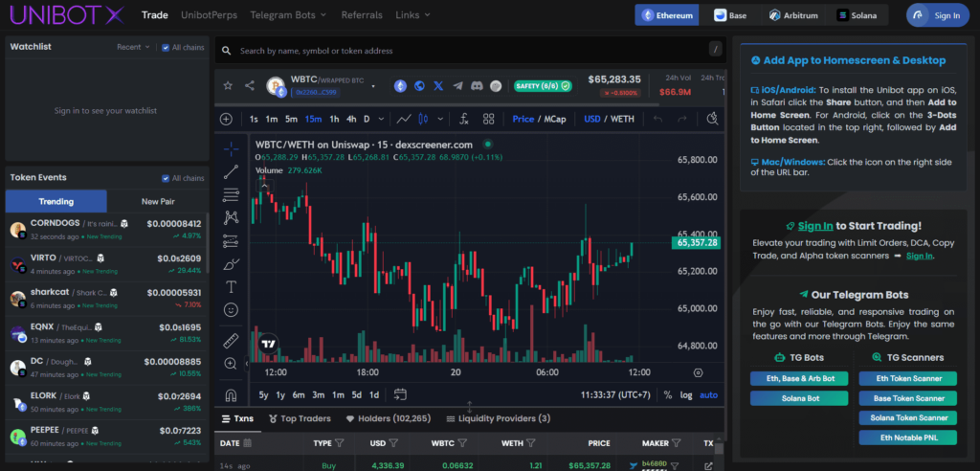Expand the Links dropdown menu
Screen dimensions: 980x471
pos(412,15)
